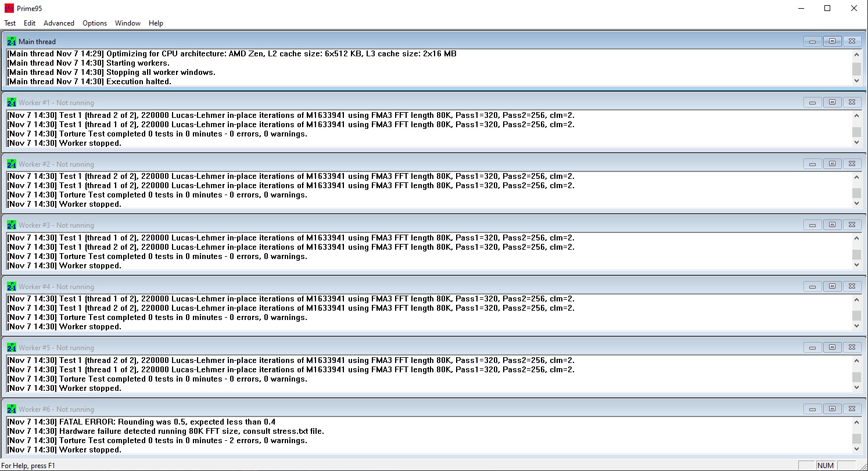Minimize the Worker #3 child window

tap(813, 225)
